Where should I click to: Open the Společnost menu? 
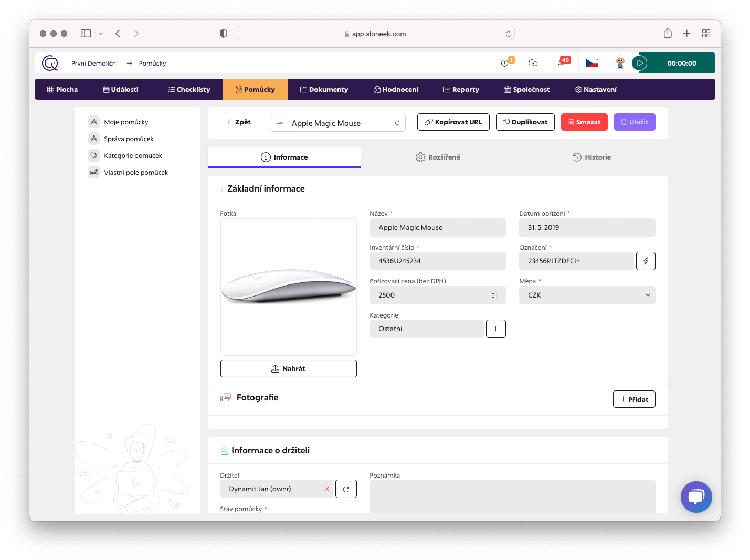(527, 89)
